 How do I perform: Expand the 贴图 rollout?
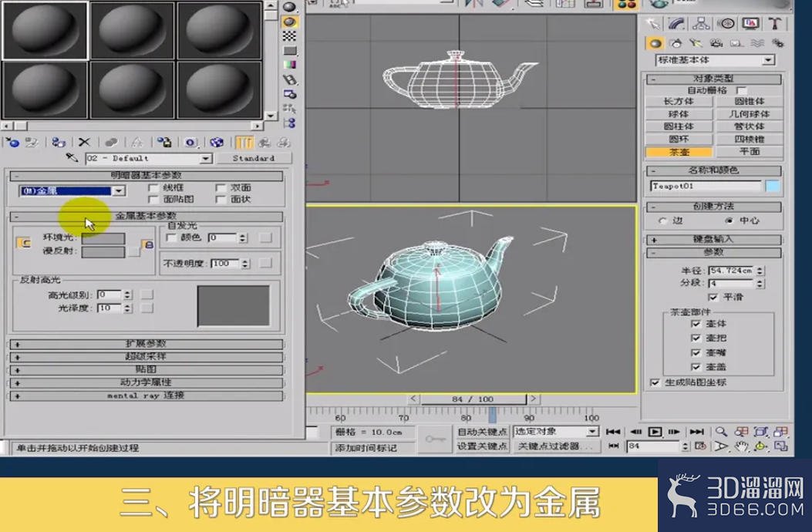click(146, 370)
